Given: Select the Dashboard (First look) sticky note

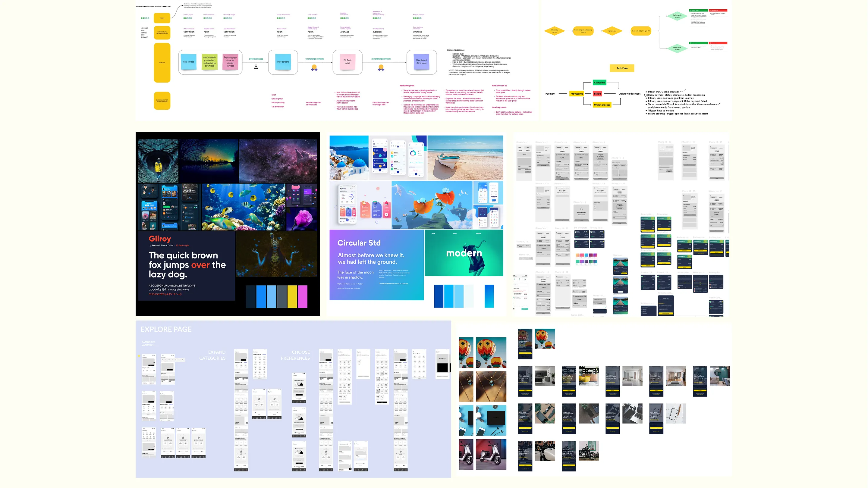Looking at the screenshot, I should coord(422,62).
